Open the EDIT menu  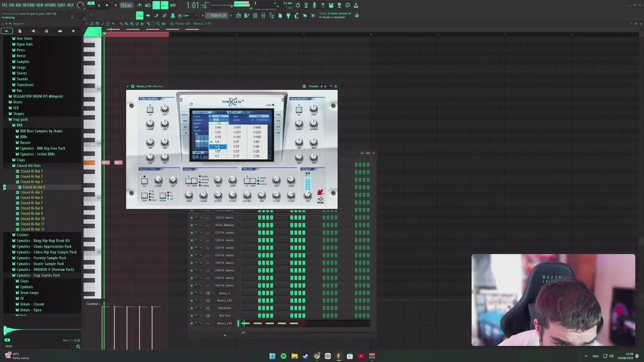pyautogui.click(x=12, y=5)
